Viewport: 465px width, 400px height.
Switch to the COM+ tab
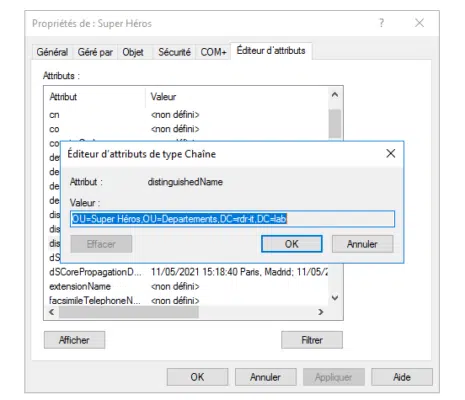(x=213, y=52)
